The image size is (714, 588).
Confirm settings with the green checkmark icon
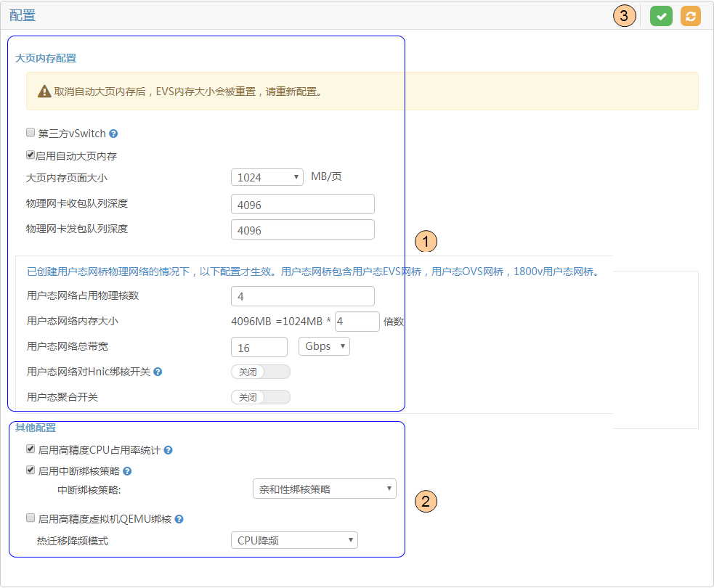[x=660, y=15]
